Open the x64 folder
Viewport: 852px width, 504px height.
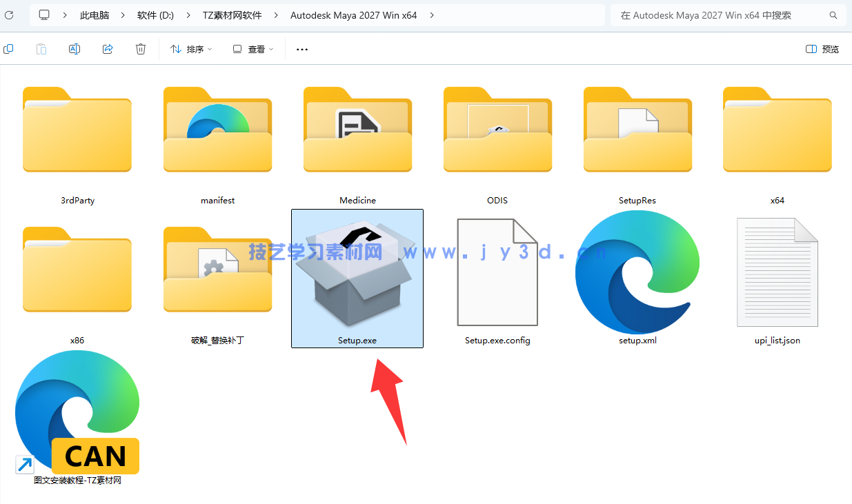777,130
